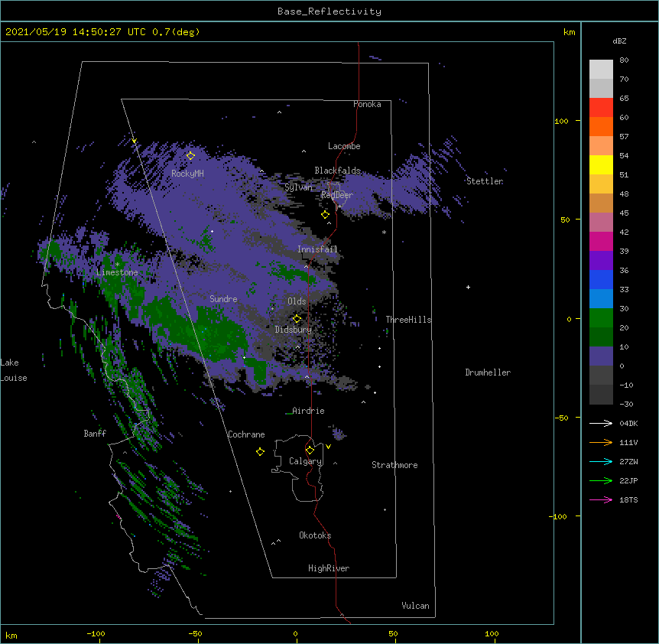Click the Banff label
This screenshot has height=644, width=659.
point(95,434)
